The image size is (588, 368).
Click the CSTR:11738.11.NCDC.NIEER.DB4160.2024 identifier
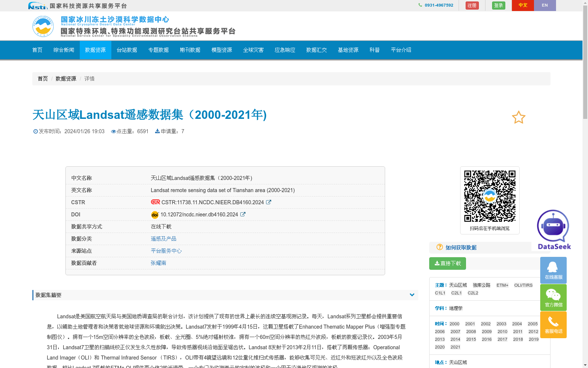tap(213, 202)
